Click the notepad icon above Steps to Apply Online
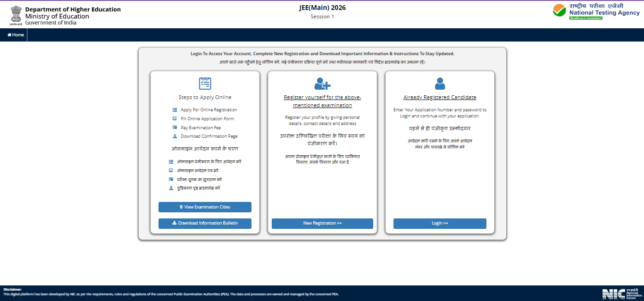This screenshot has width=644, height=301. (x=205, y=83)
